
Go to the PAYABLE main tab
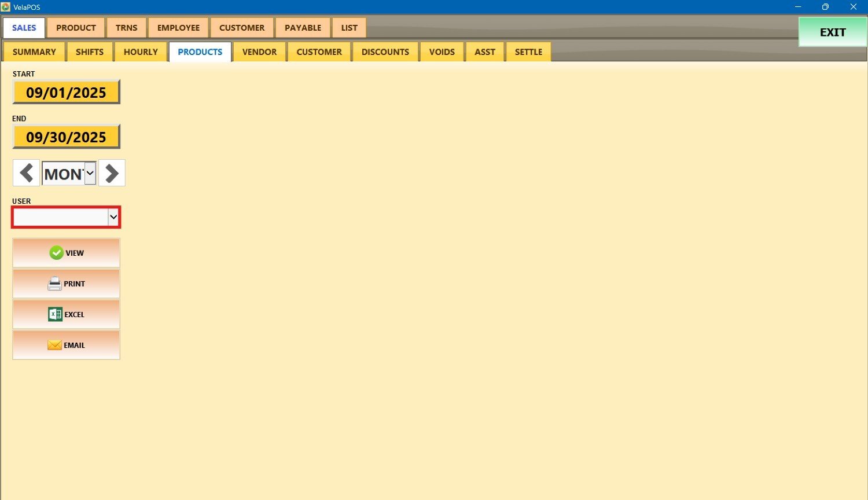point(303,28)
